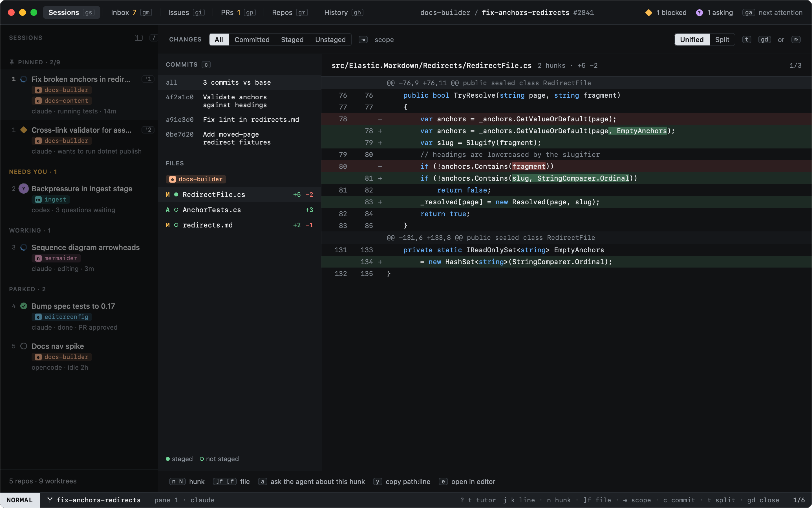Click the c key badge beside COMMITS
The image size is (812, 508).
(206, 65)
